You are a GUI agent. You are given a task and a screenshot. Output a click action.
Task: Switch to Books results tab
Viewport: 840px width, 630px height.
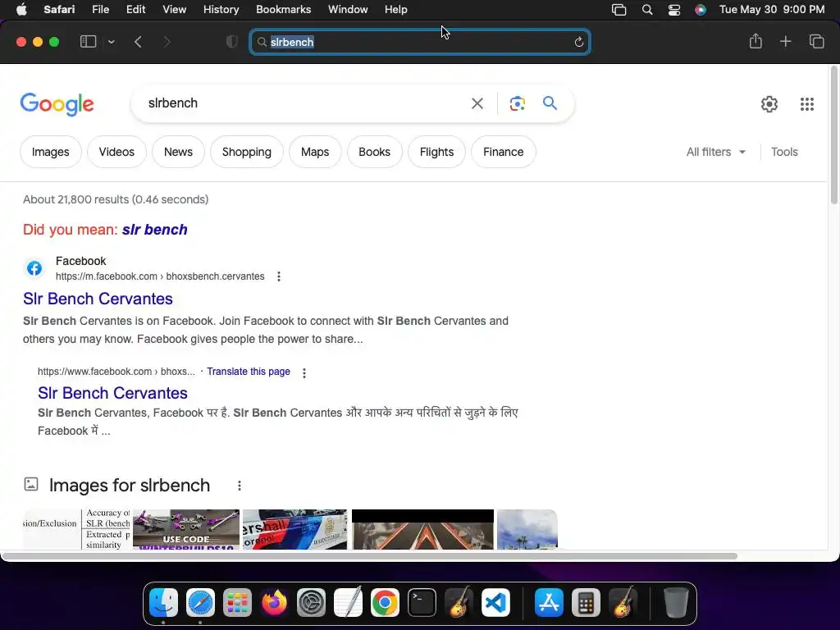374,152
